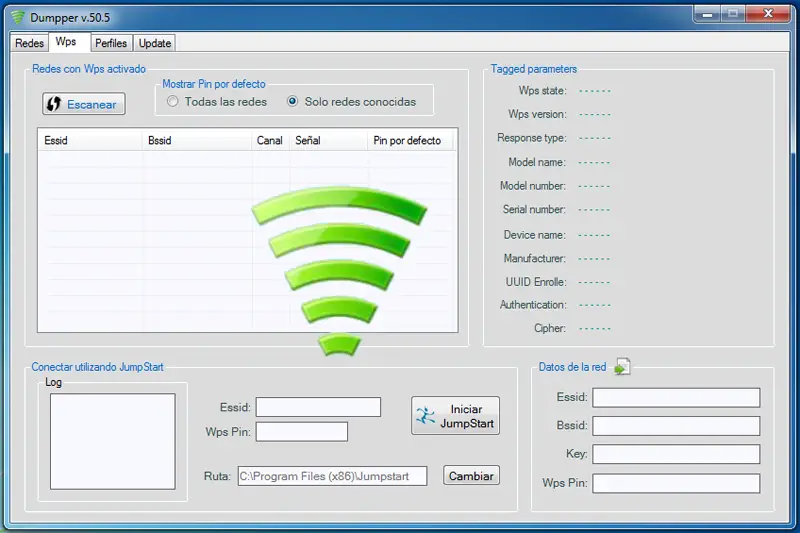Close the Dumpper window
The width and height of the screenshot is (800, 533).
[x=768, y=14]
